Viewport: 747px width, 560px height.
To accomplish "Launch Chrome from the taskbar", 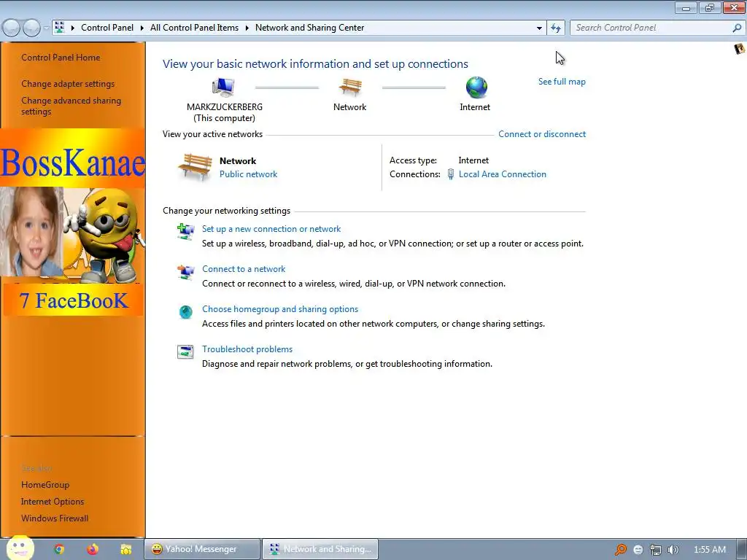I will pos(59,549).
